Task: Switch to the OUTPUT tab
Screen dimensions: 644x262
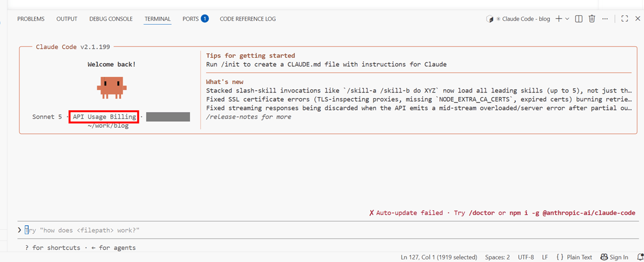Action: point(67,19)
